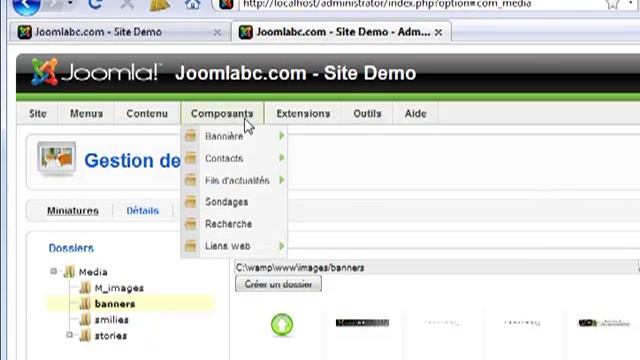Open the Menus menu
640x360 pixels.
click(x=86, y=113)
